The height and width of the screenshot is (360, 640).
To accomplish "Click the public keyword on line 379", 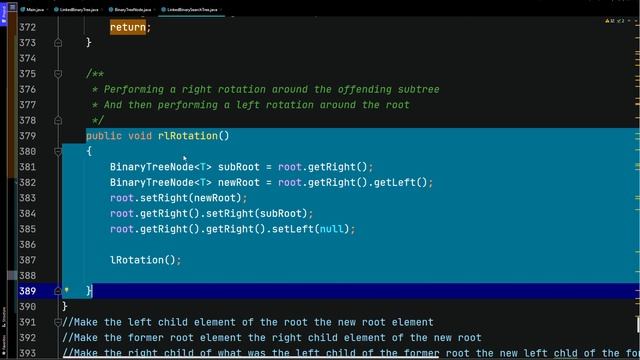I will [104, 136].
